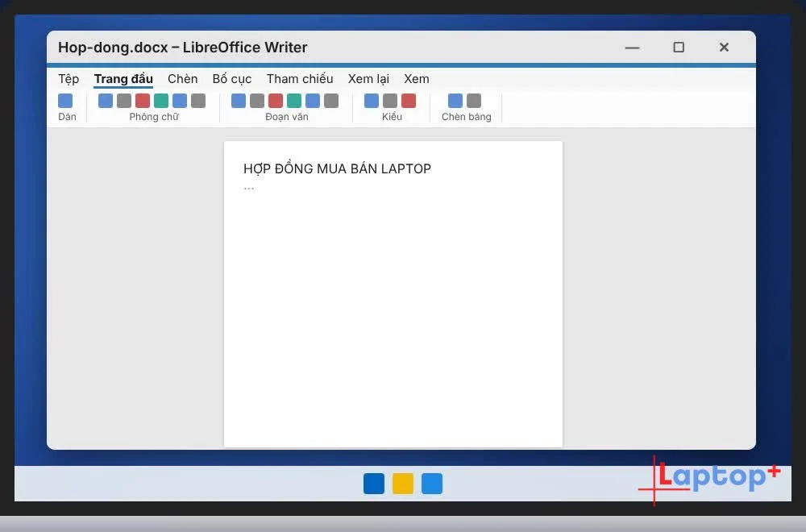
Task: Switch to the Trang đầu tab
Action: click(123, 79)
